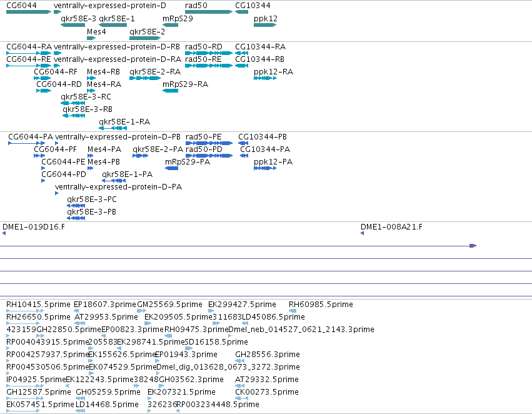Click the rad50-PE protein label
The height and width of the screenshot is (414, 532).
pyautogui.click(x=204, y=137)
